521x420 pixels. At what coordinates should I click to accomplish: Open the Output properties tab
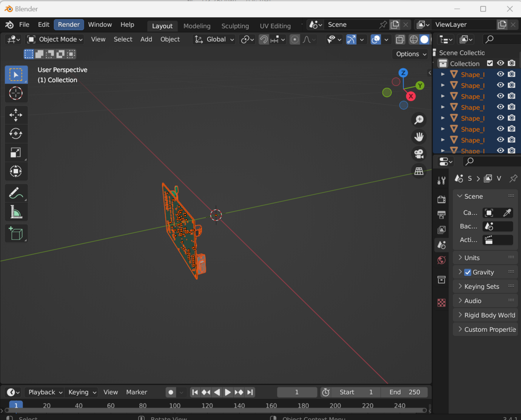442,215
